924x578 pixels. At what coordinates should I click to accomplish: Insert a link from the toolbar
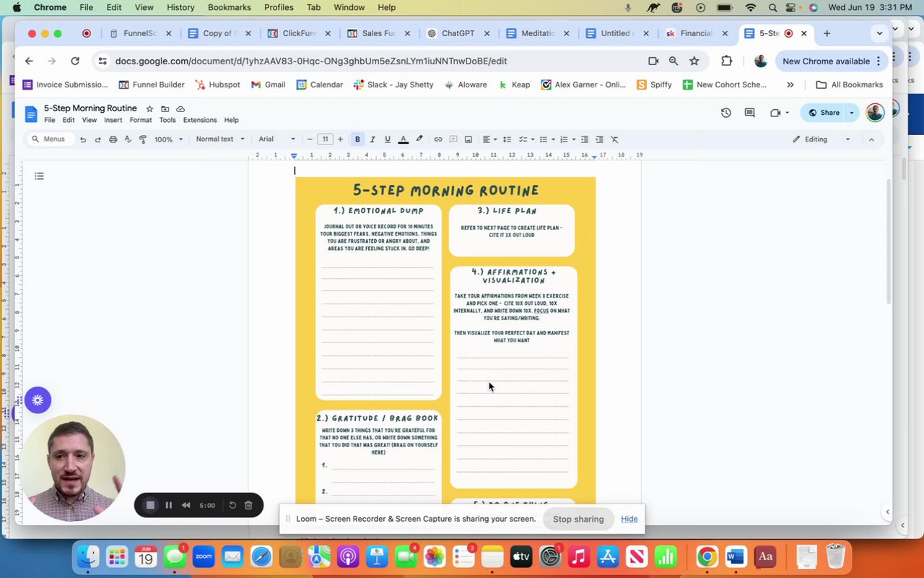pyautogui.click(x=438, y=139)
